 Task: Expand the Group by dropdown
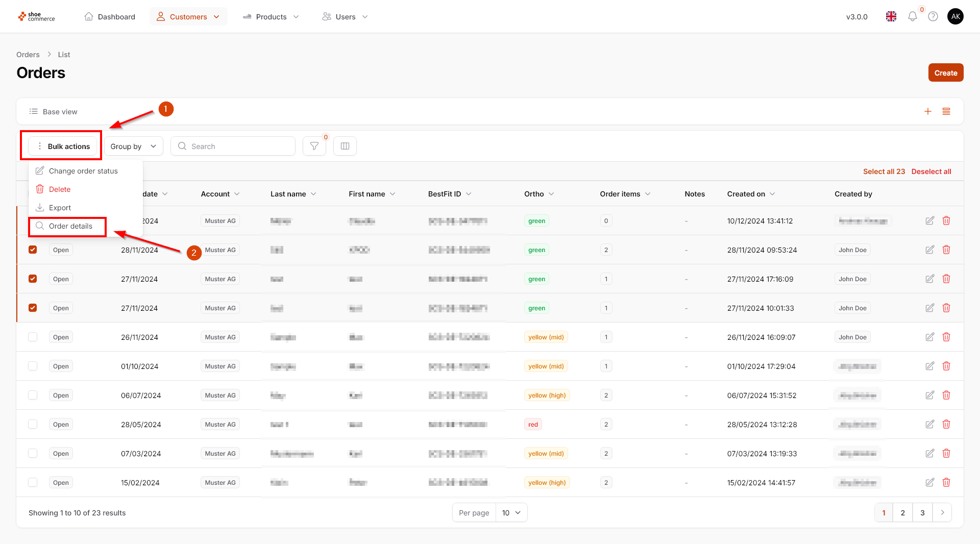(x=134, y=146)
